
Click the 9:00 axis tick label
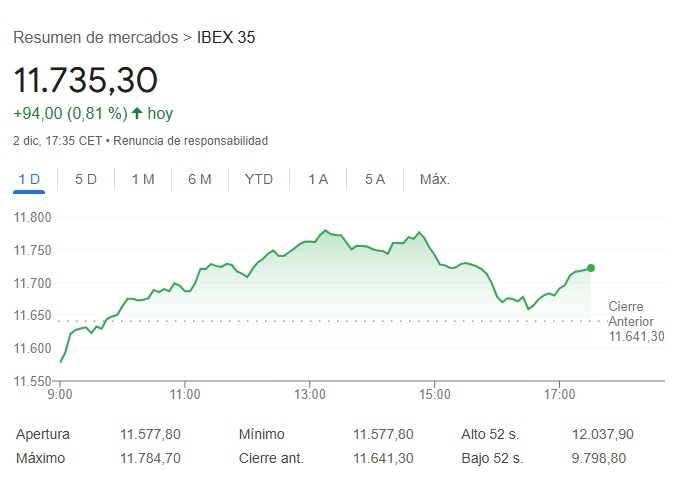tap(60, 395)
